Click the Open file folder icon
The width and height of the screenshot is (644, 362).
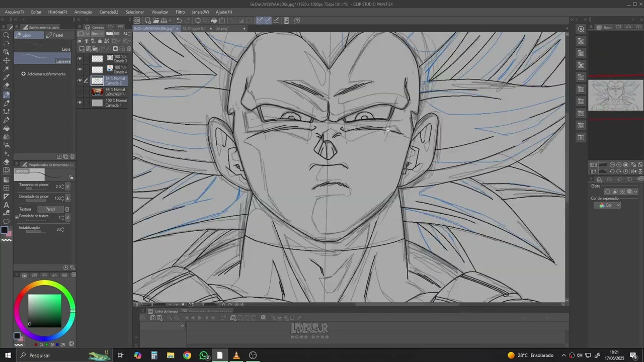point(156,21)
